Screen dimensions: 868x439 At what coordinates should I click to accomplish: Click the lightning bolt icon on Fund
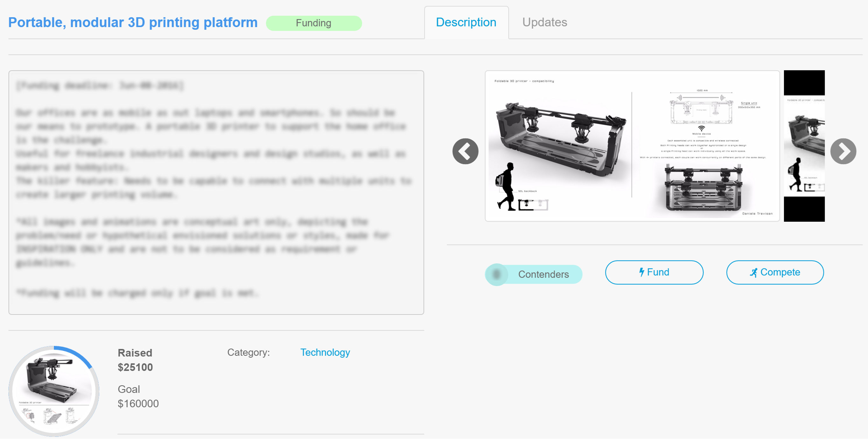coord(641,272)
